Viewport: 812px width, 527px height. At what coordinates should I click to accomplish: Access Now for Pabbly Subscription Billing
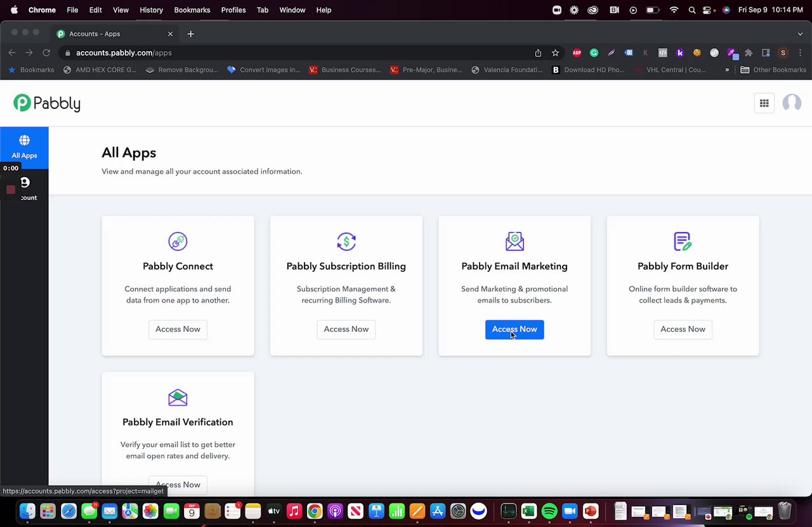tap(346, 329)
